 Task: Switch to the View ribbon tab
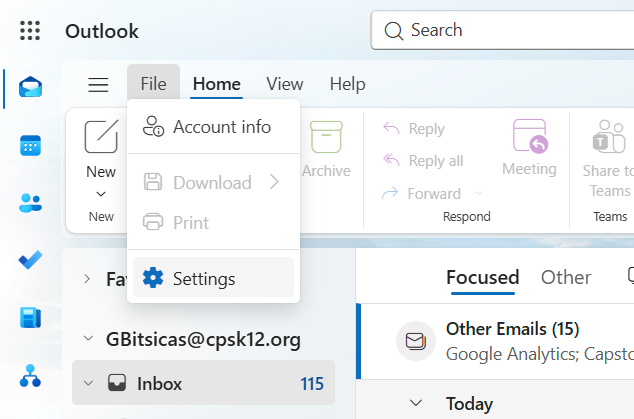(285, 84)
